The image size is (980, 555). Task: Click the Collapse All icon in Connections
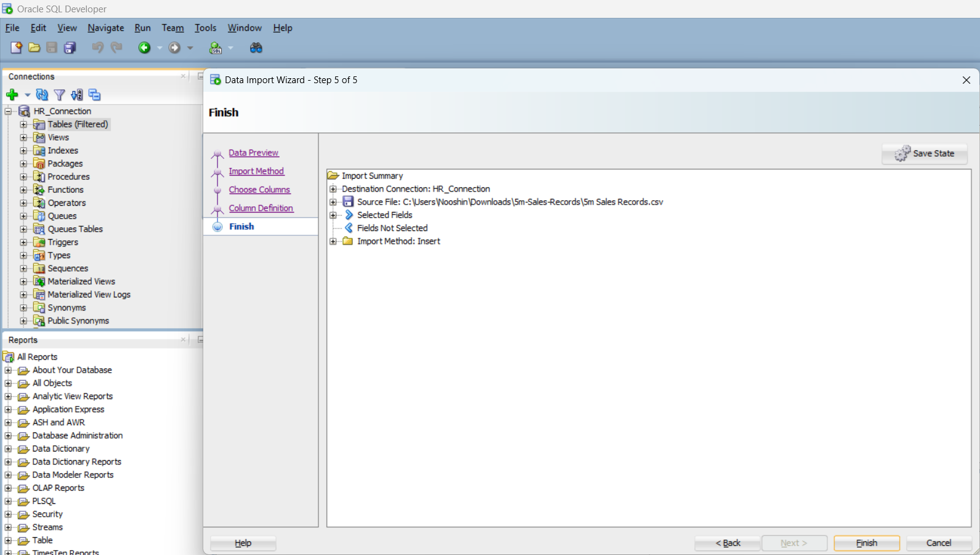point(94,95)
